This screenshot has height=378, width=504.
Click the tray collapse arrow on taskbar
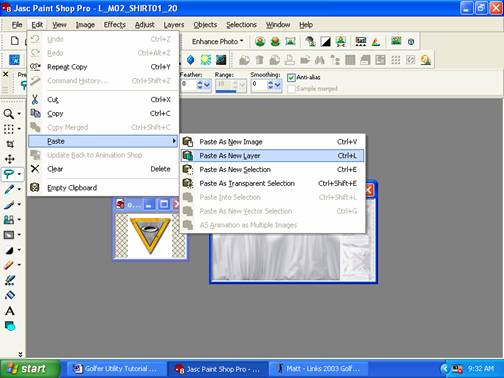pos(444,369)
